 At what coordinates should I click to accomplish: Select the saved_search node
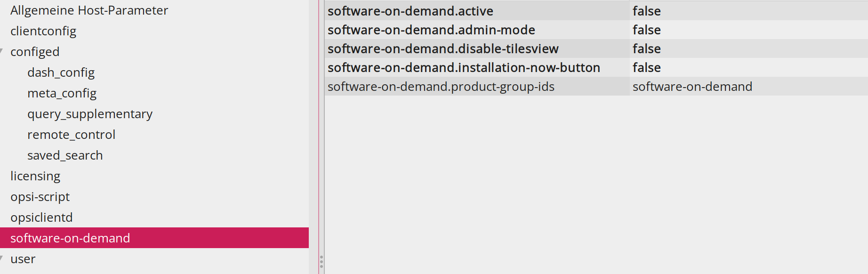click(x=65, y=155)
